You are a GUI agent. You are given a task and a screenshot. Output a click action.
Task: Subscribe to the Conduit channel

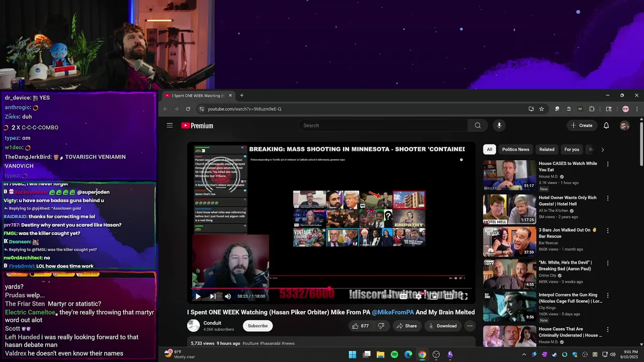coord(258,326)
